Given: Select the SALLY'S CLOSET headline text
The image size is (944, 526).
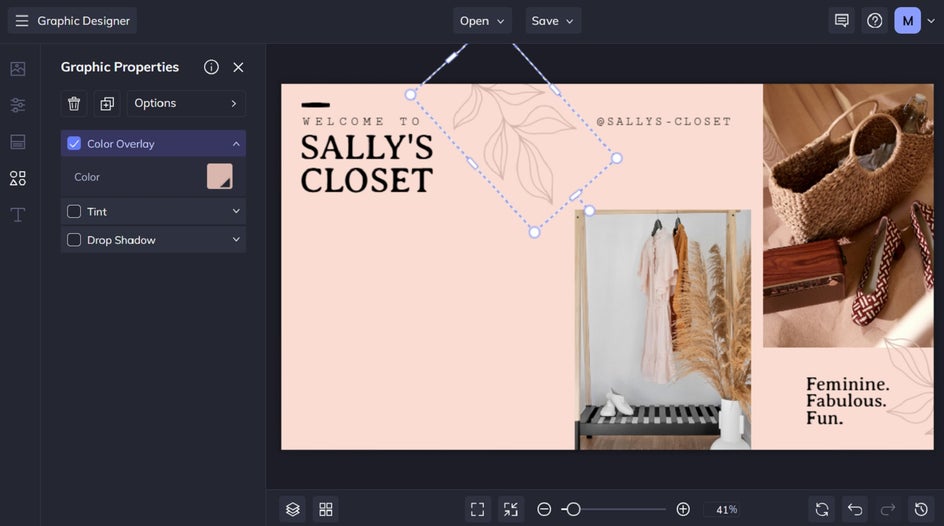Looking at the screenshot, I should 367,164.
